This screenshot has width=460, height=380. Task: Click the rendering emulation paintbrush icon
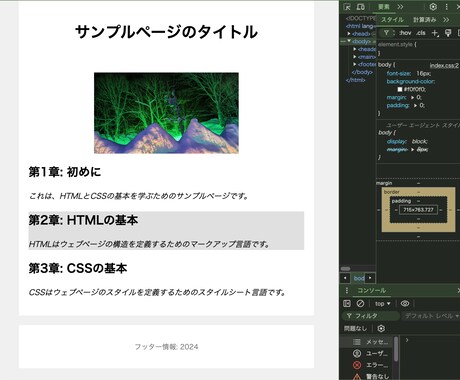(448, 33)
